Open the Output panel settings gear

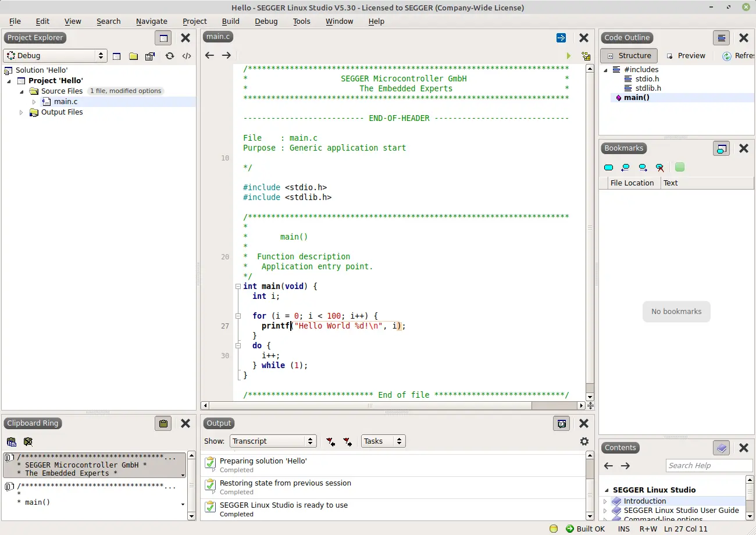[584, 441]
